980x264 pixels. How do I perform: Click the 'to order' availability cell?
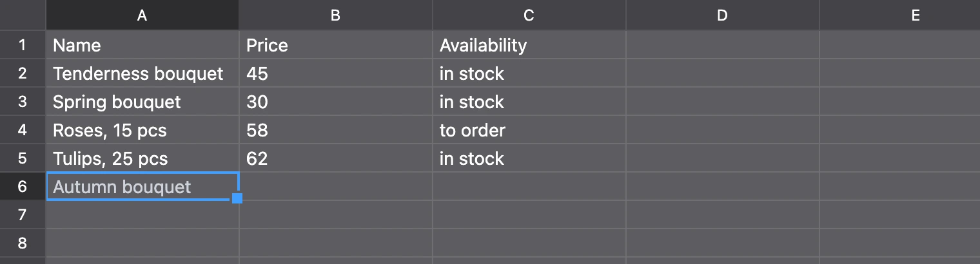click(x=529, y=130)
